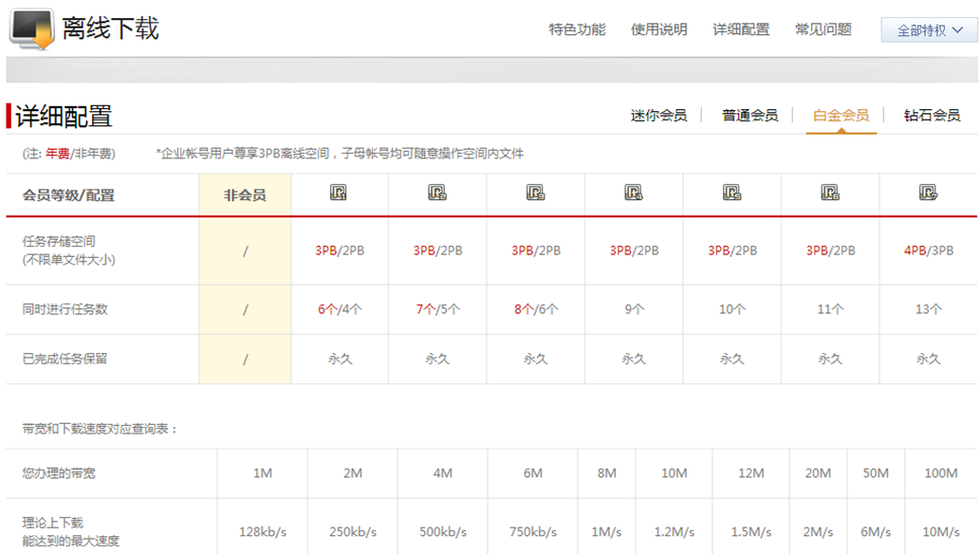
Task: Switch to the 普通会员 tab
Action: [x=749, y=116]
